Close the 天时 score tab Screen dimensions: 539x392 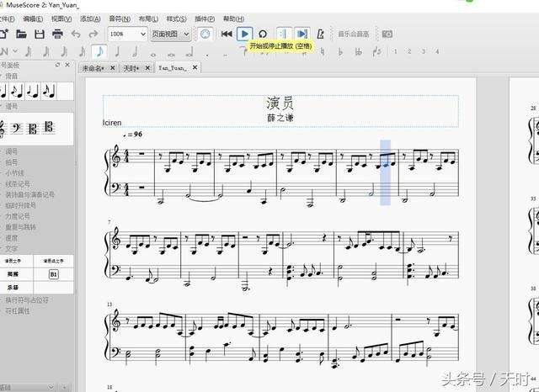click(147, 68)
